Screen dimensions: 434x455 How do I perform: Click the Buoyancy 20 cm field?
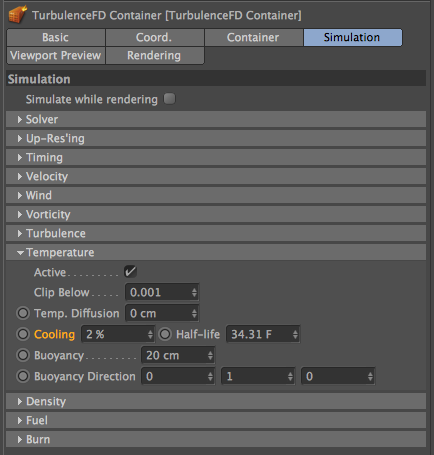(x=178, y=355)
